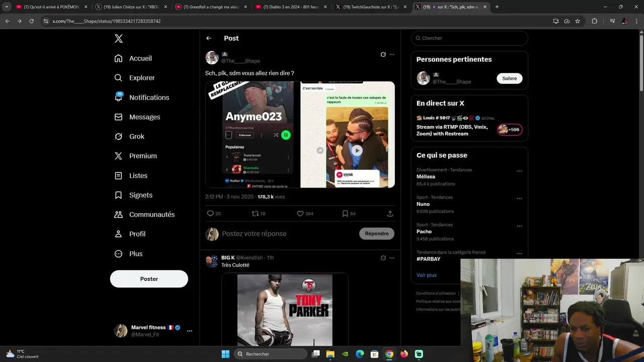This screenshot has height=362, width=644.
Task: Open the tab search dropdown arrow
Action: tap(7, 7)
